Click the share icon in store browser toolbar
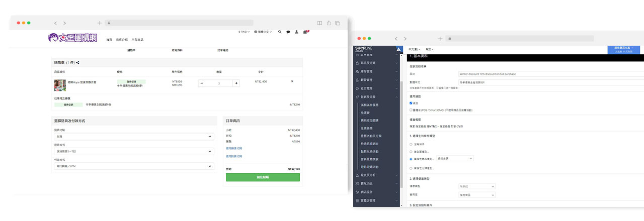The image size is (644, 221). pos(329,23)
